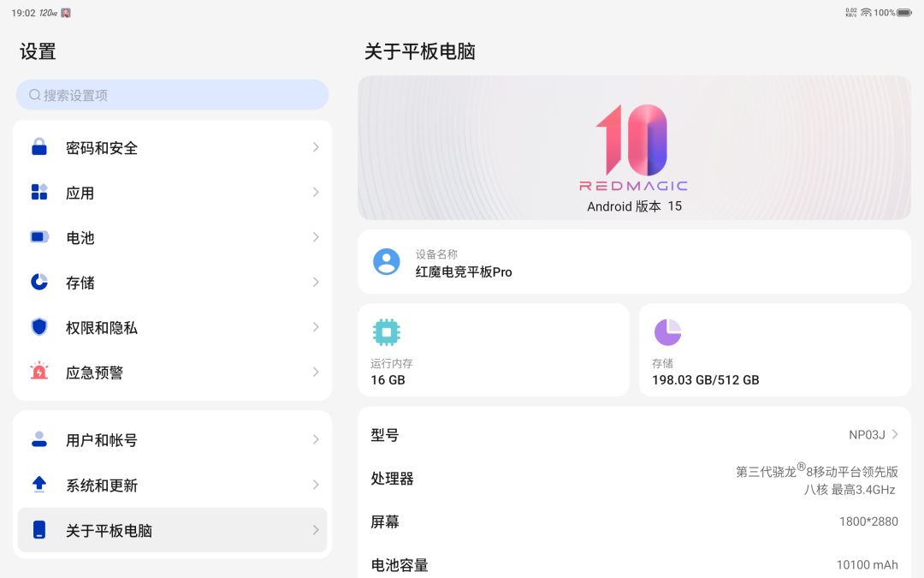This screenshot has width=924, height=578.
Task: Open the 存储 row chevron
Action: point(316,282)
